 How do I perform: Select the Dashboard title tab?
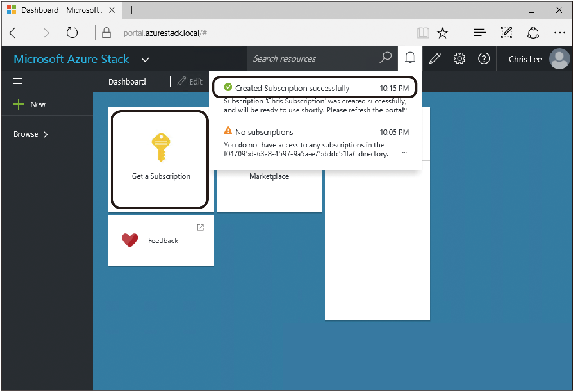point(127,81)
